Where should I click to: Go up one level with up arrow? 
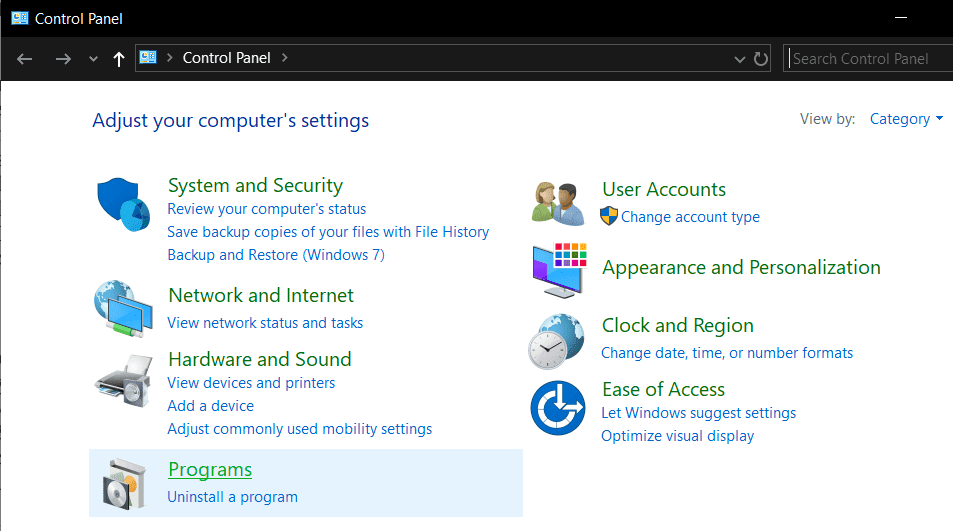pos(119,59)
